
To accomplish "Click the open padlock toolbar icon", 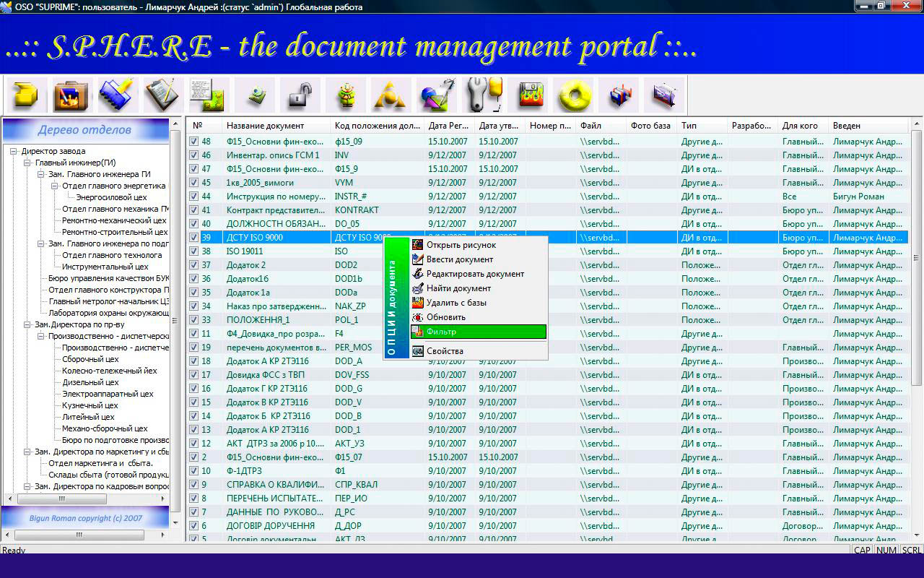I will [300, 95].
